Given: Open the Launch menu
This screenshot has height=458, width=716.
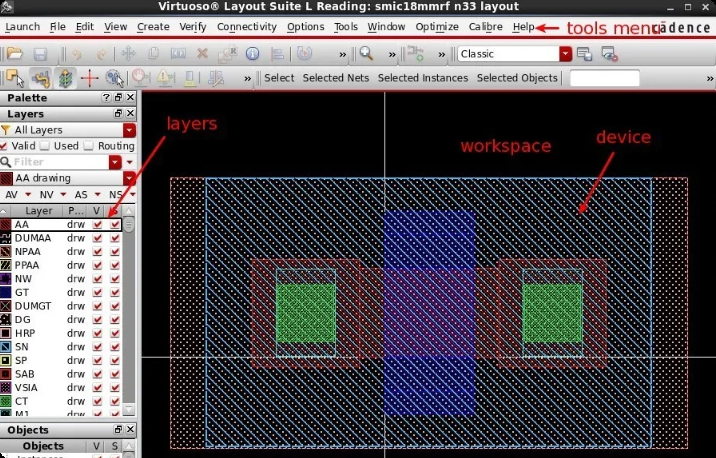Looking at the screenshot, I should click(22, 27).
